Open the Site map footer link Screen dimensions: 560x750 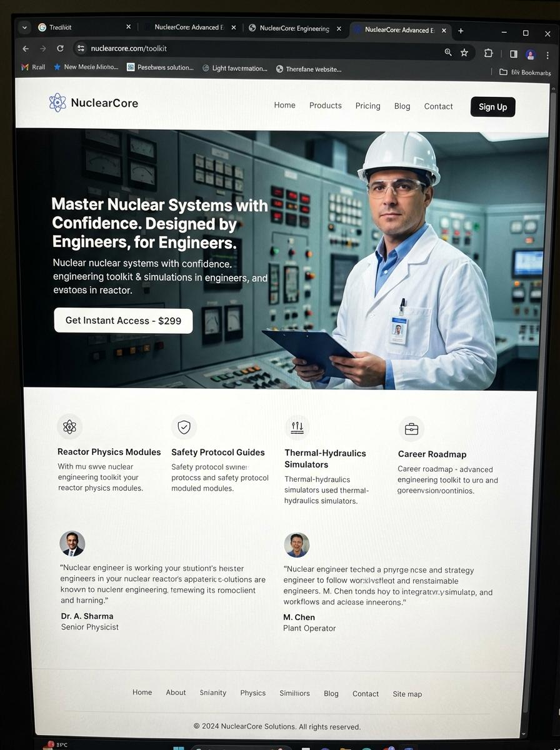click(407, 694)
